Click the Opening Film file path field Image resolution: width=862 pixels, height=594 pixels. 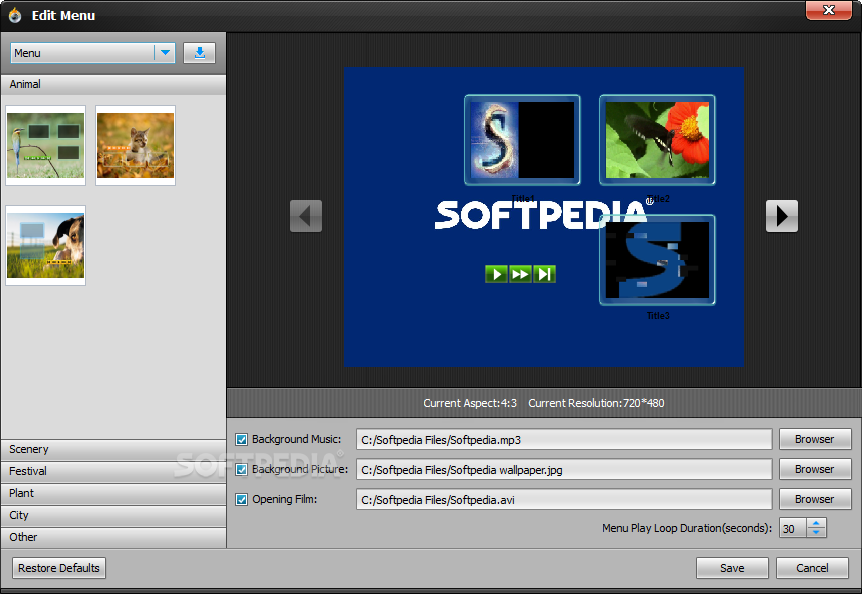pos(564,499)
